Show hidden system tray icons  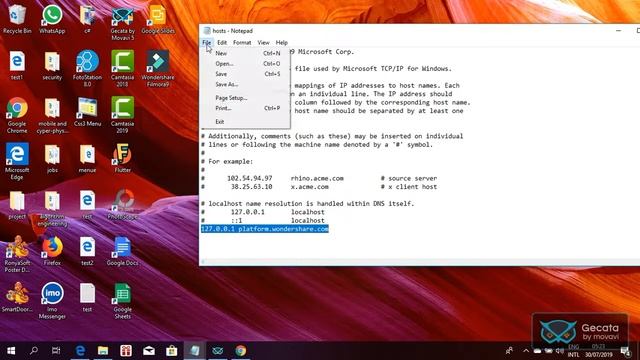(526, 351)
